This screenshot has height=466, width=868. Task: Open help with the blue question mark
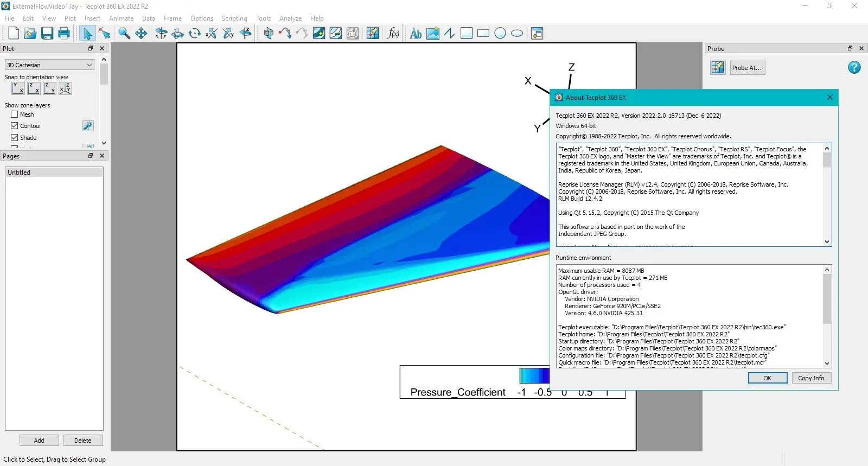click(x=854, y=67)
